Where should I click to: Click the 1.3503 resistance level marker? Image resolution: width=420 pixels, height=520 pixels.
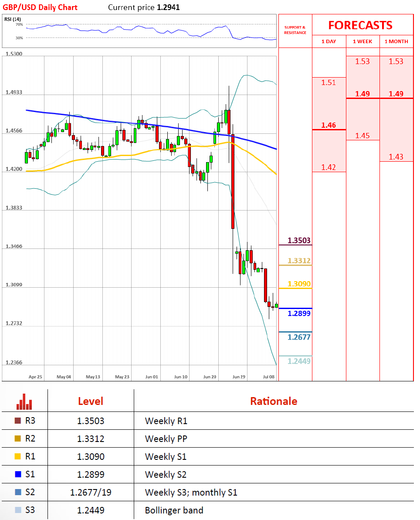pos(299,241)
